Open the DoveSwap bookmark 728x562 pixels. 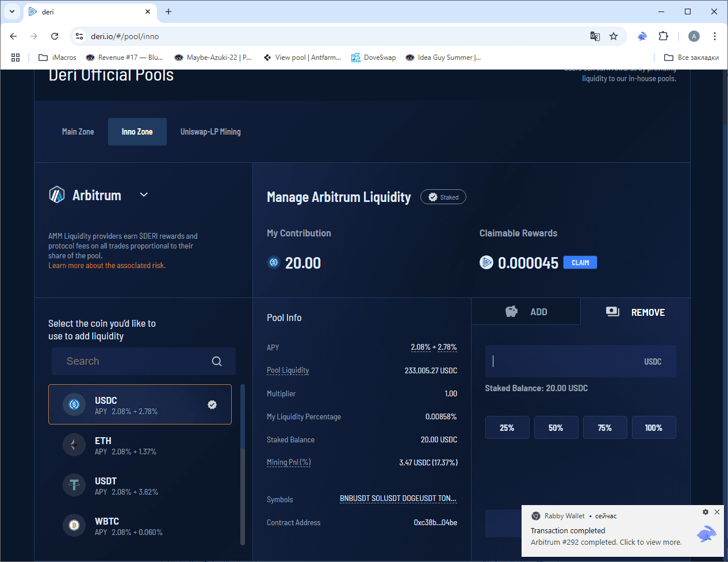(x=374, y=58)
